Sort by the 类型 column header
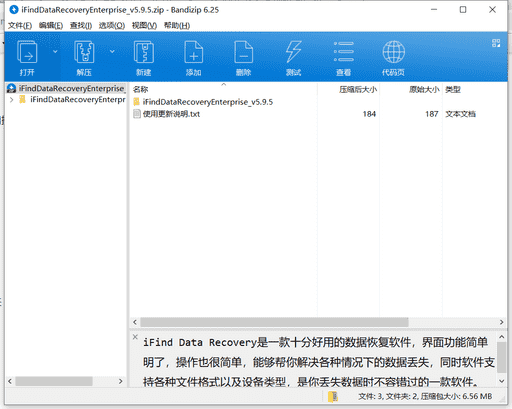The image size is (512, 409). (x=453, y=89)
